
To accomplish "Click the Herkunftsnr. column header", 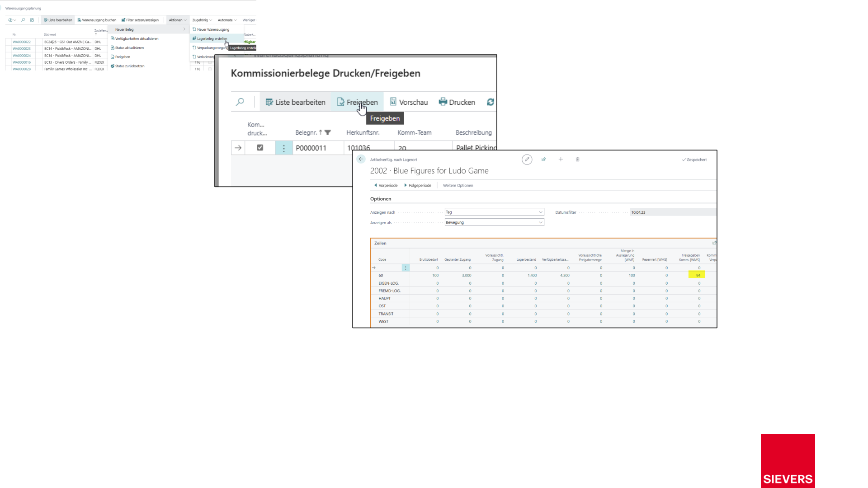I will coord(363,132).
